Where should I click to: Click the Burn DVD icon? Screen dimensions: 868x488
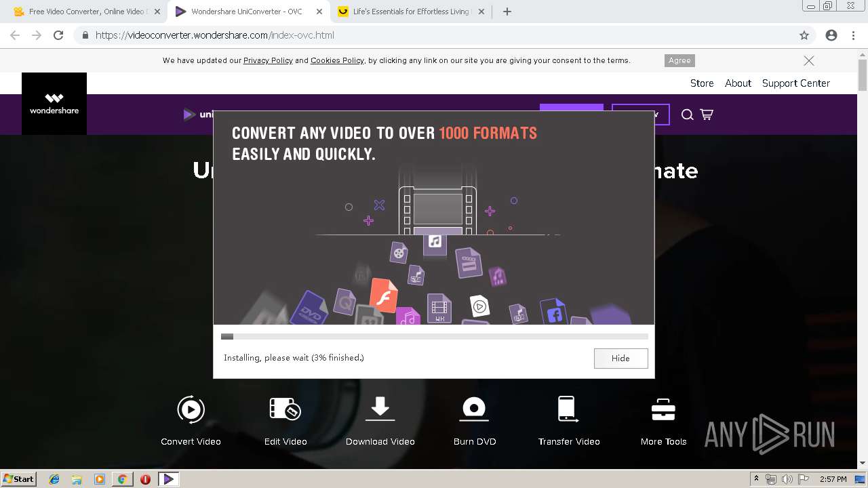475,409
